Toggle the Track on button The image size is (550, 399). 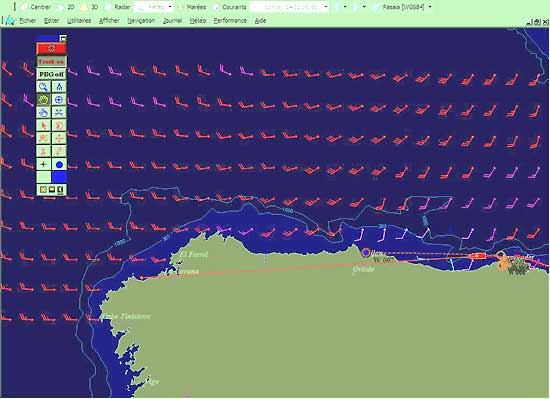[x=51, y=62]
